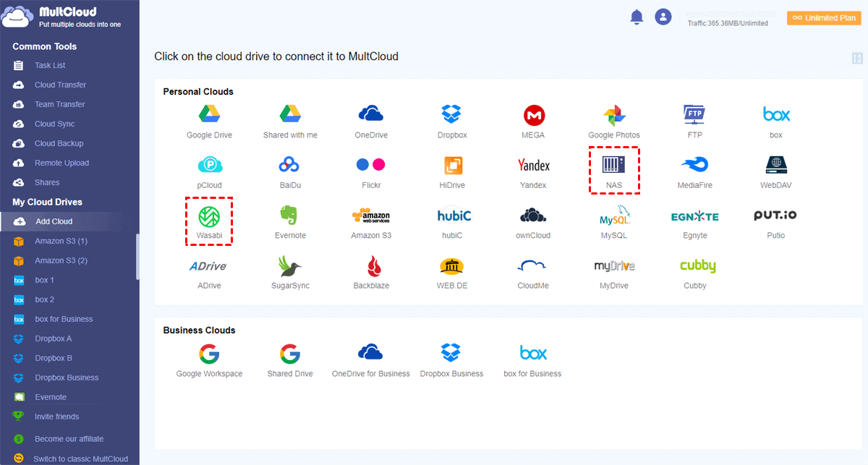This screenshot has height=465, width=868.
Task: Connect the pCloud icon
Action: pos(209,165)
